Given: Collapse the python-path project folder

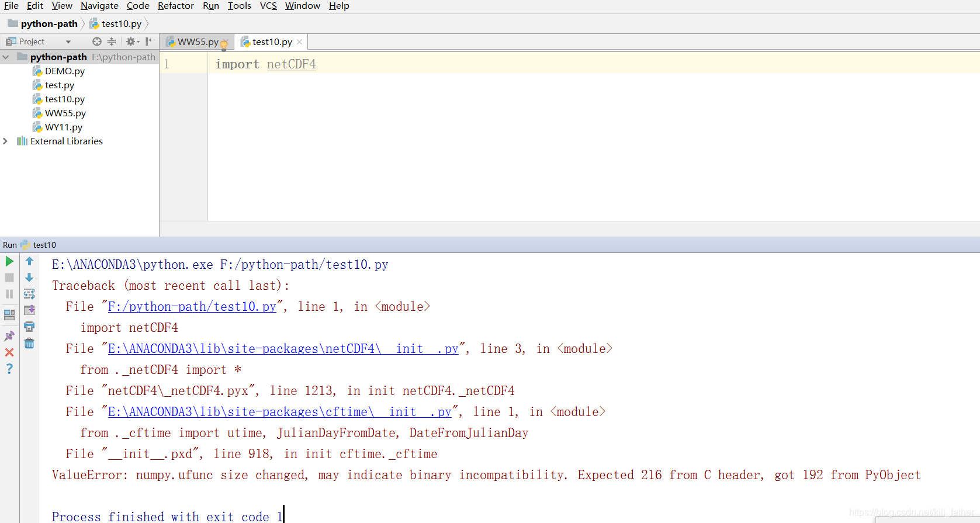Looking at the screenshot, I should [x=5, y=57].
